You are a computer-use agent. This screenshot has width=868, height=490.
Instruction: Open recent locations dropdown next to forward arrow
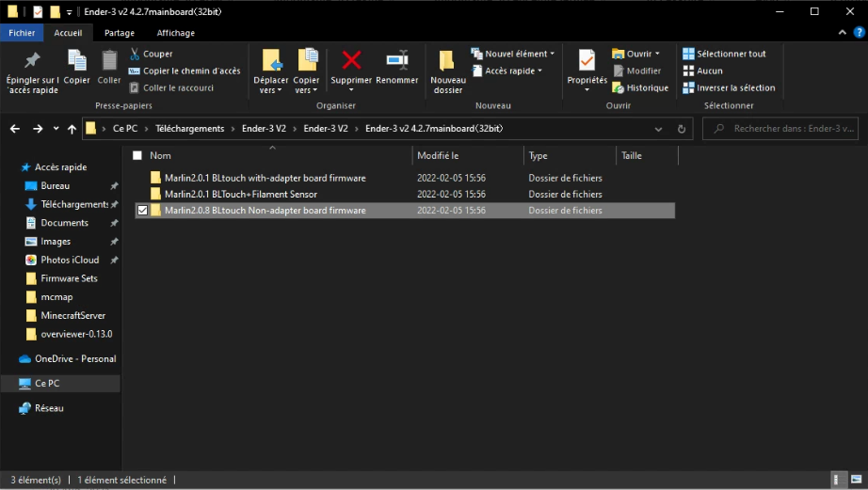[x=56, y=129]
